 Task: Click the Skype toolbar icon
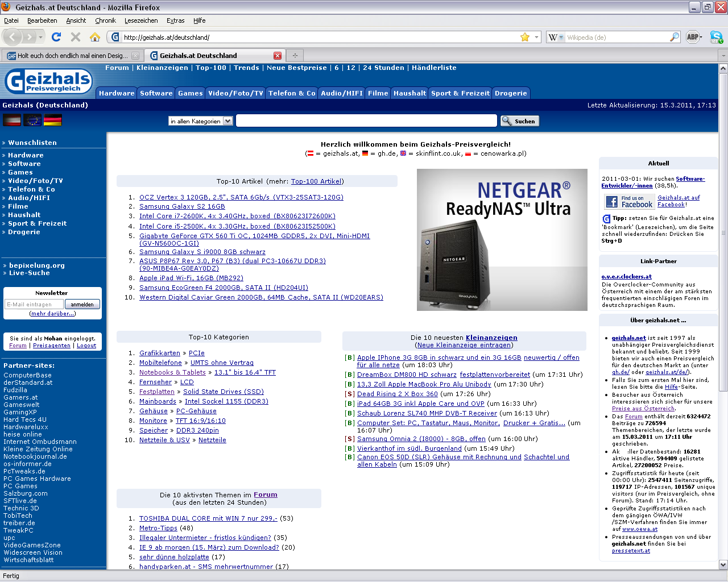(716, 37)
